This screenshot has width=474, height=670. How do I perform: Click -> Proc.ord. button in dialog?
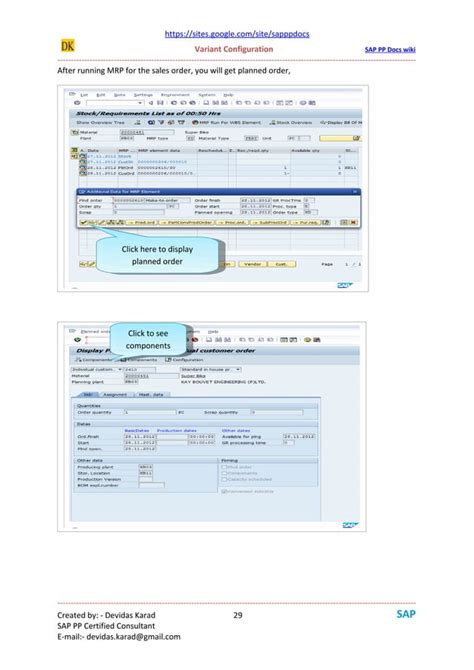click(232, 223)
